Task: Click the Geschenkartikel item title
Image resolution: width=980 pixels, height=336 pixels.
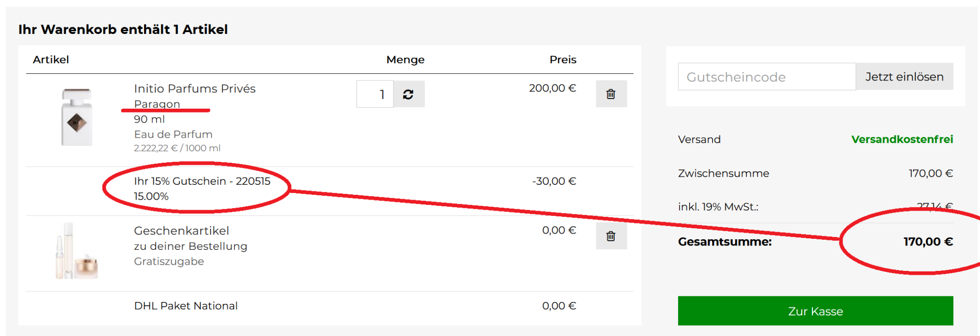Action: (x=181, y=231)
